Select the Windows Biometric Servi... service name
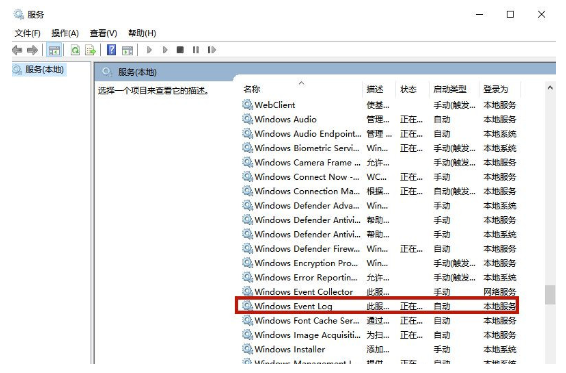The width and height of the screenshot is (566, 373). [x=307, y=148]
